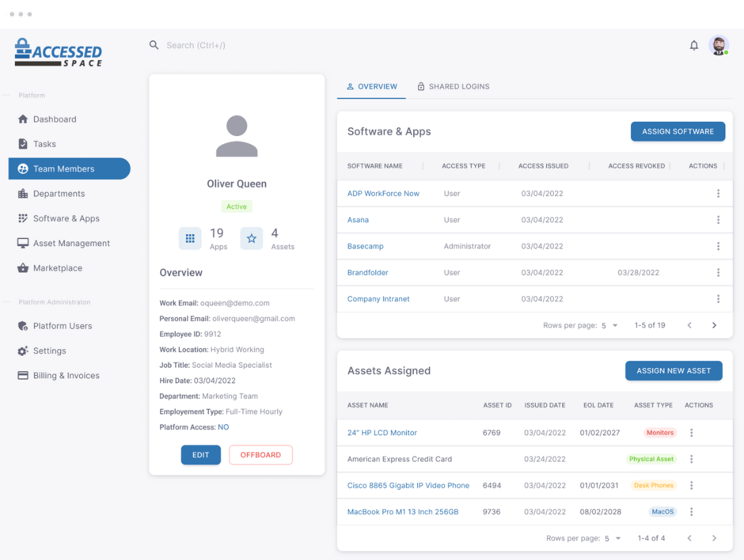
Task: Click the Accessed Space logo
Action: tap(58, 53)
